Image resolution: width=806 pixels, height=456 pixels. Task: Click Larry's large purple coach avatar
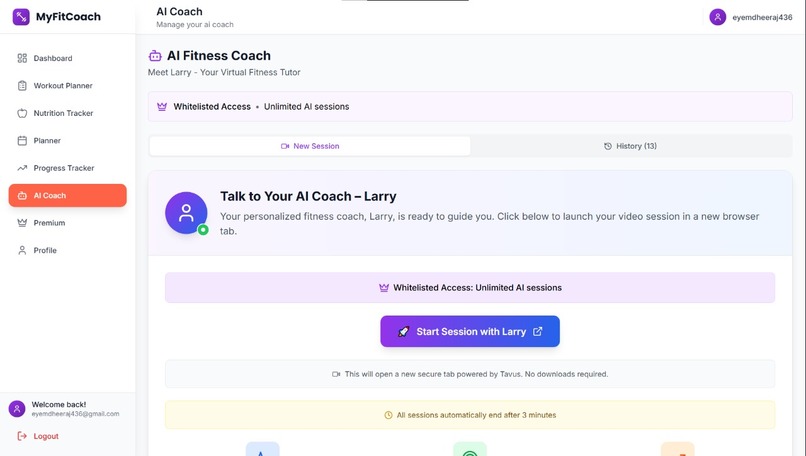pos(186,213)
